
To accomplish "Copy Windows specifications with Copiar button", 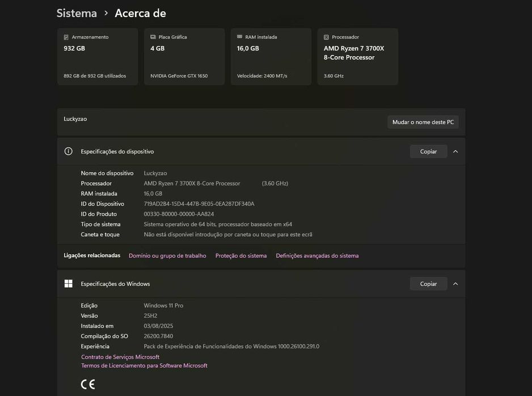I will tap(429, 284).
